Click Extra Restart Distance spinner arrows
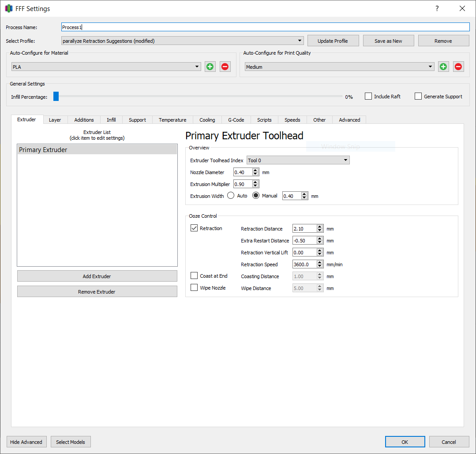Screen dimensions: 476x454 pyautogui.click(x=320, y=241)
